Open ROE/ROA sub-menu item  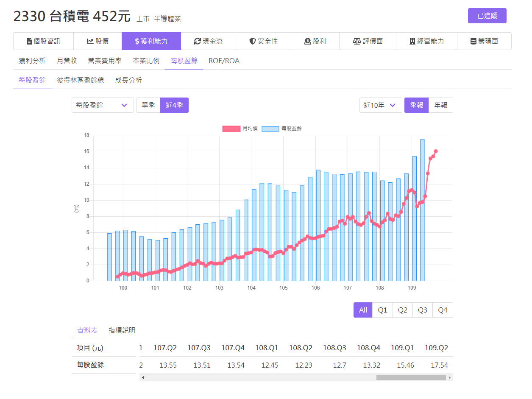224,61
